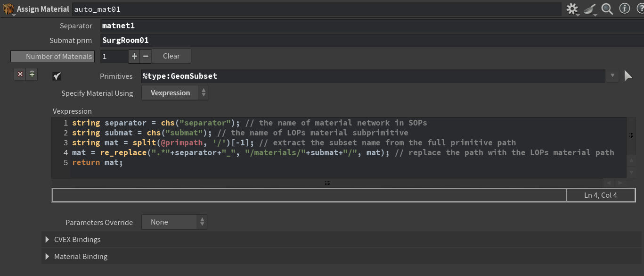This screenshot has width=644, height=276.
Task: Click the wok presets icon
Action: (x=590, y=9)
